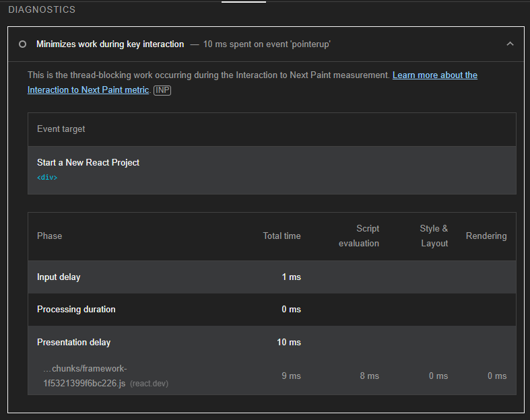Viewport: 530px width, 420px height.
Task: Click the Phase column header
Action: [x=49, y=236]
